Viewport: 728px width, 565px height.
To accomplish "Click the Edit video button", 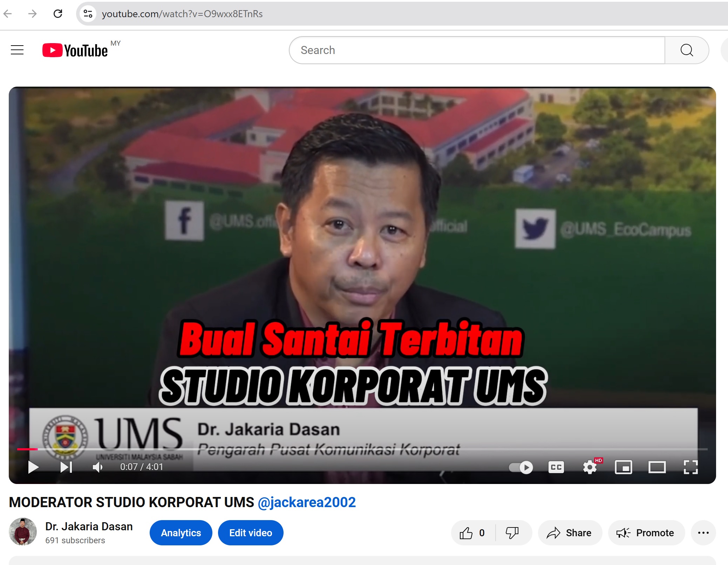I will (251, 533).
